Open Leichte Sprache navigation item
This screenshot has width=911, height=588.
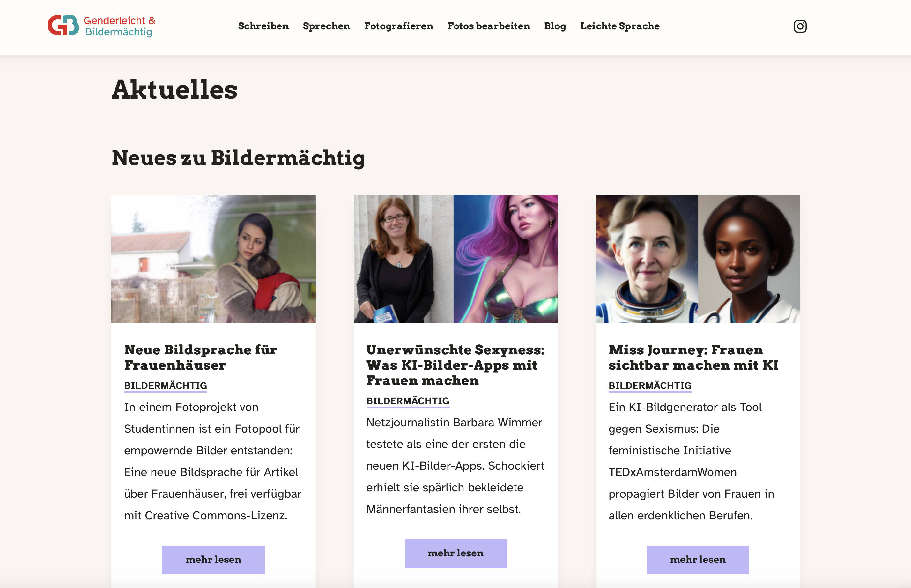click(x=619, y=26)
